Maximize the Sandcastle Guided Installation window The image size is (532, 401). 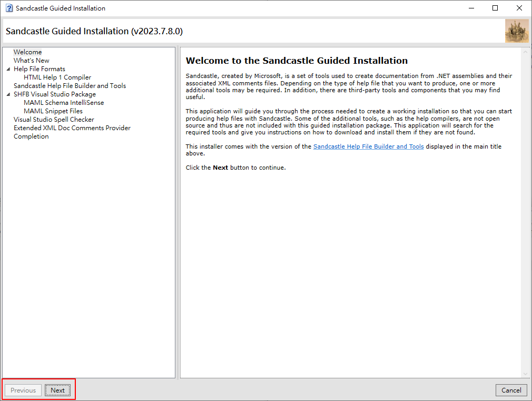pos(495,8)
